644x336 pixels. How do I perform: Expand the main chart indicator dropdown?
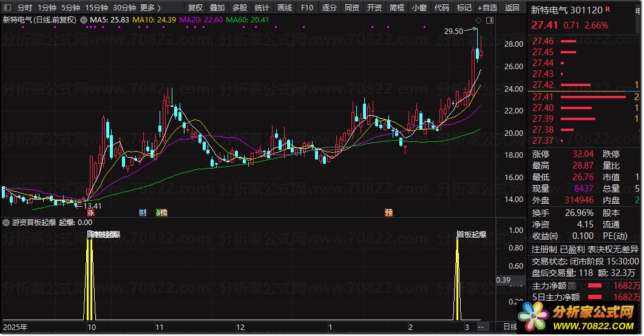pyautogui.click(x=83, y=20)
